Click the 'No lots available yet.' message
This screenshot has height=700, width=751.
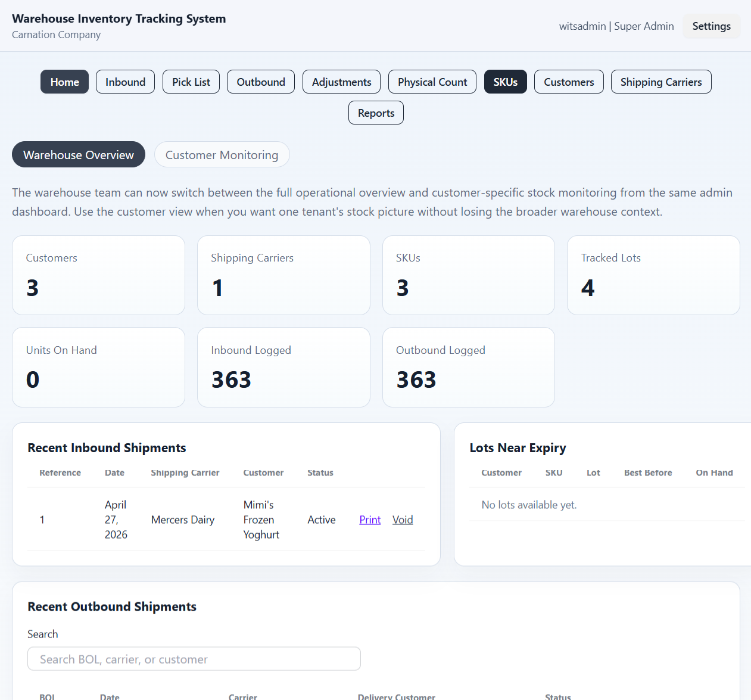pyautogui.click(x=529, y=505)
